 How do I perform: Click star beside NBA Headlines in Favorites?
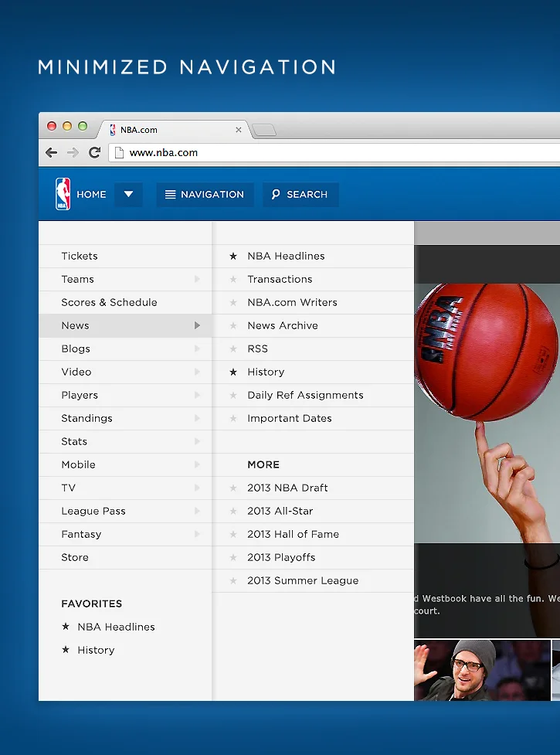66,627
